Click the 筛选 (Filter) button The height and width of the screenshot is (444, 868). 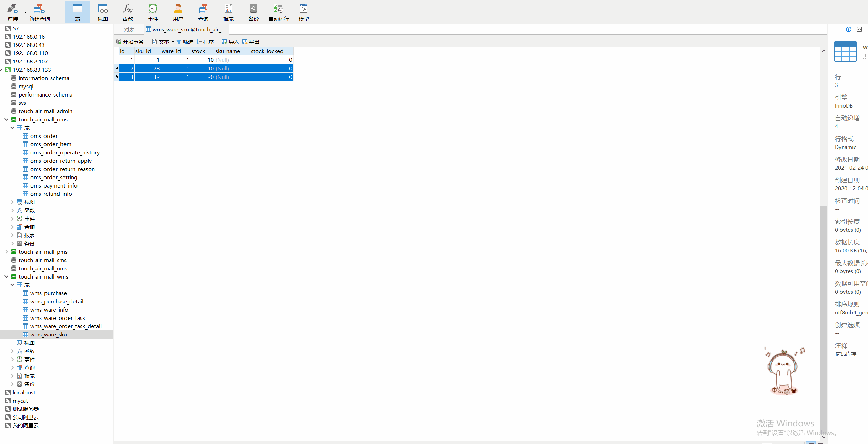(x=185, y=42)
